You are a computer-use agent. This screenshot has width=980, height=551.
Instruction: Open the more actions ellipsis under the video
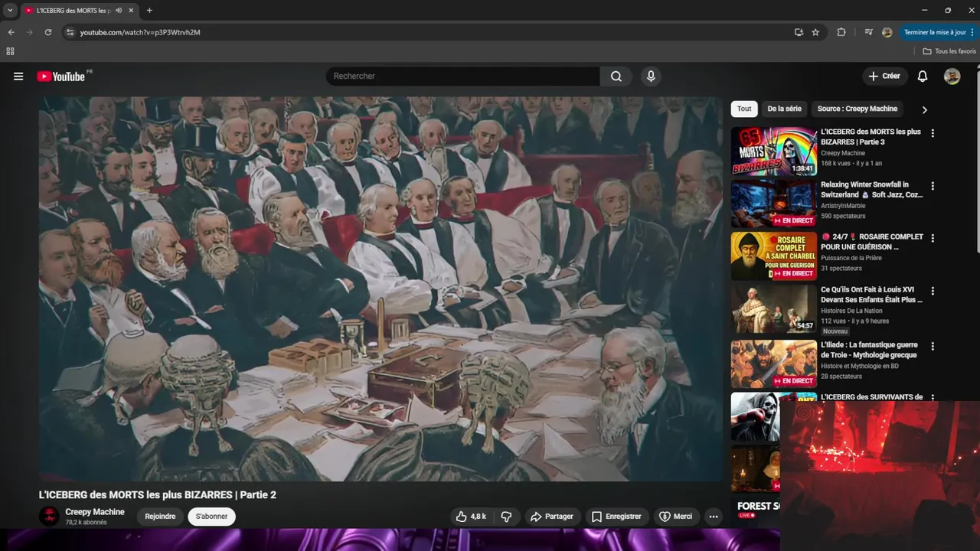714,517
